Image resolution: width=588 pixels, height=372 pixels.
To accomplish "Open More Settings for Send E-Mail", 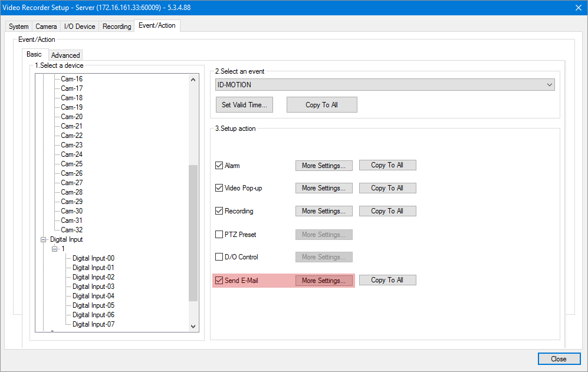I will click(324, 281).
